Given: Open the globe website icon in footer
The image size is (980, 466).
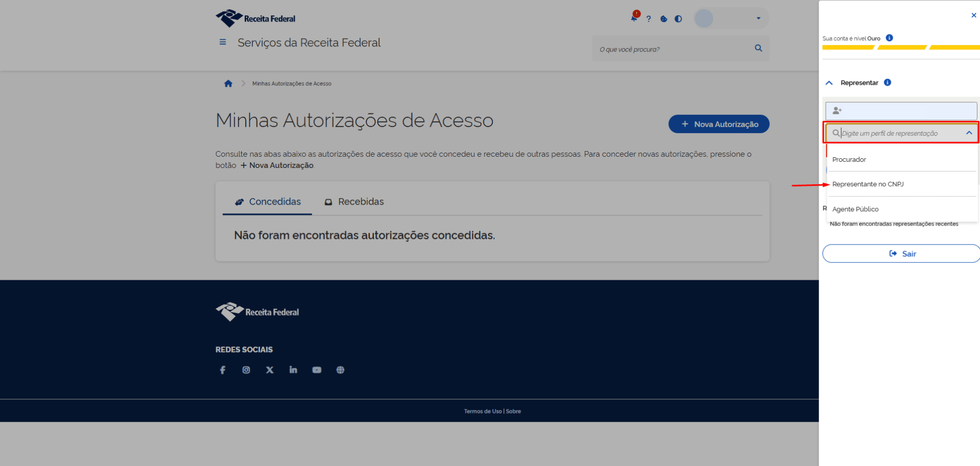Looking at the screenshot, I should tap(340, 370).
